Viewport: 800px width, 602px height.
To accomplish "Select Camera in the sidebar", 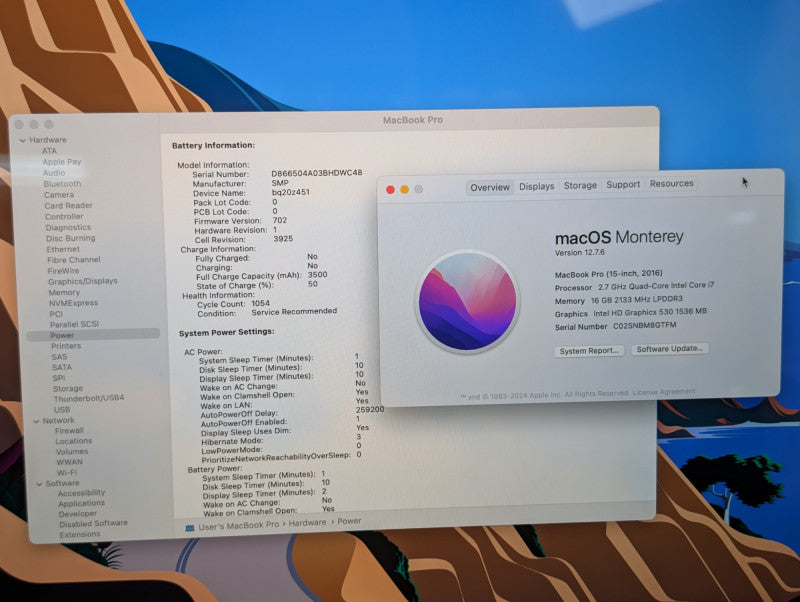I will (59, 195).
